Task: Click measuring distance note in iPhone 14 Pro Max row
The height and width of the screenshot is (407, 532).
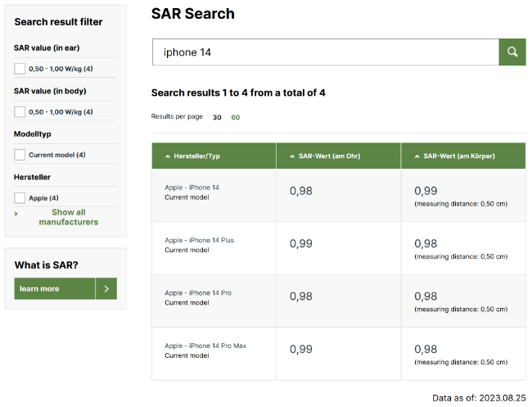Action: (461, 362)
